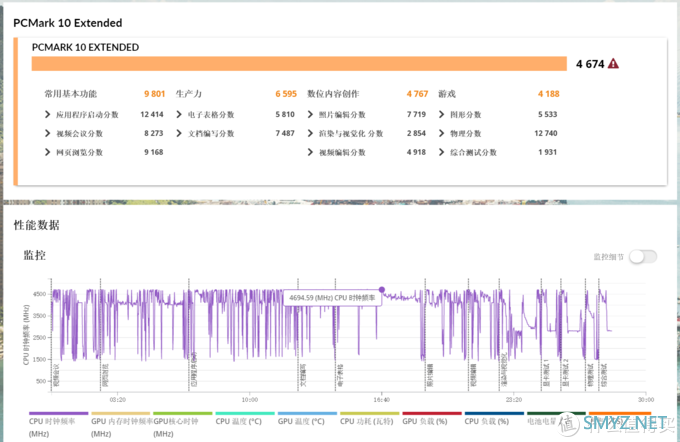This screenshot has height=442, width=680.
Task: Click the 数位内容创作 score 4 767
Action: tap(417, 94)
